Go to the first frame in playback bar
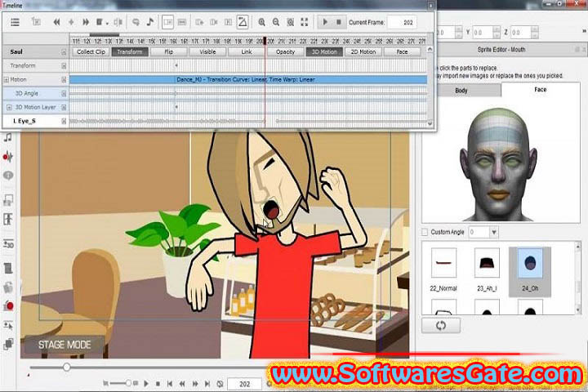The height and width of the screenshot is (392, 588). [x=170, y=384]
